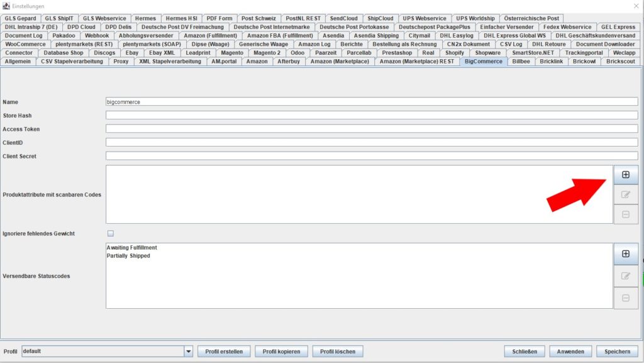The height and width of the screenshot is (363, 644).
Task: Focus the Store Hash field
Action: coord(372,115)
